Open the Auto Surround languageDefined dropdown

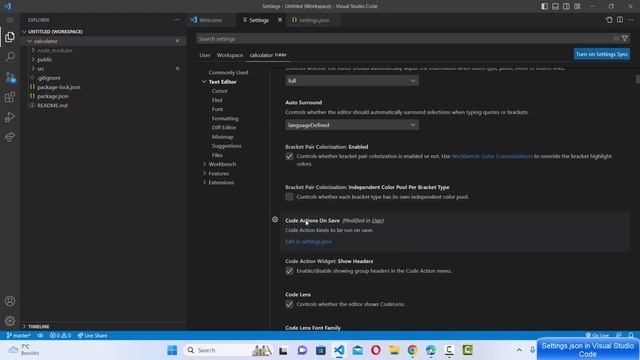point(352,125)
